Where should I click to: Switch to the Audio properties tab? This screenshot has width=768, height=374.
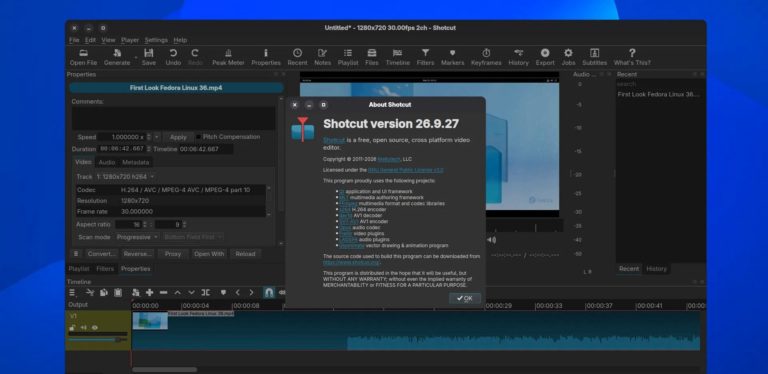106,162
